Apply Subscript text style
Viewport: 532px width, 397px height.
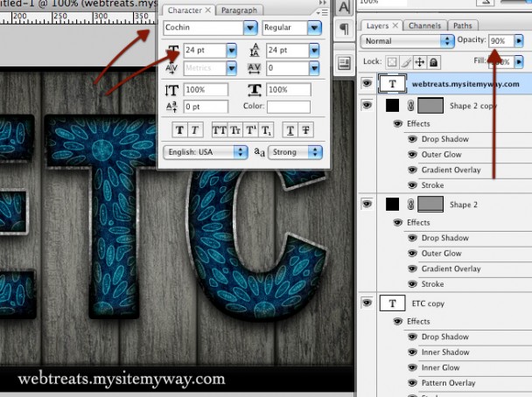pyautogui.click(x=266, y=130)
